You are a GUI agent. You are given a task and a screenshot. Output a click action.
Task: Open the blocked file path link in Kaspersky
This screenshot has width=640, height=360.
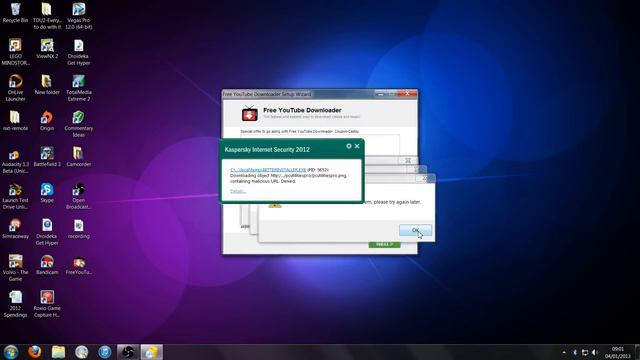pyautogui.click(x=268, y=170)
